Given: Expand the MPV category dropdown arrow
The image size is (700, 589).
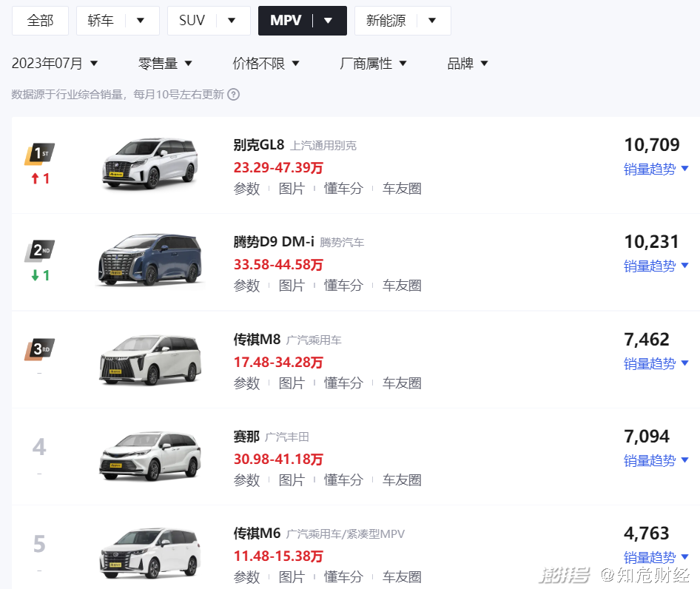Looking at the screenshot, I should tap(329, 21).
